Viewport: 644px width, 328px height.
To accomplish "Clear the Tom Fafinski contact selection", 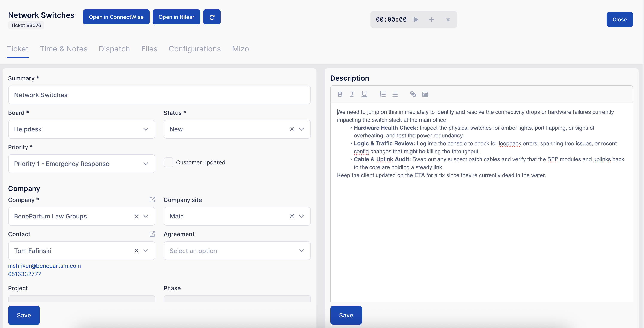I will (x=136, y=251).
